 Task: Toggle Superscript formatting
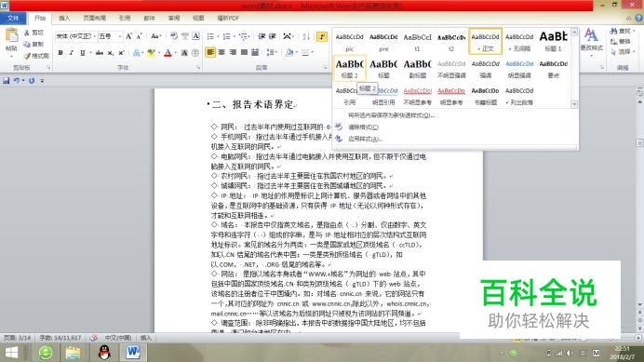(x=122, y=53)
